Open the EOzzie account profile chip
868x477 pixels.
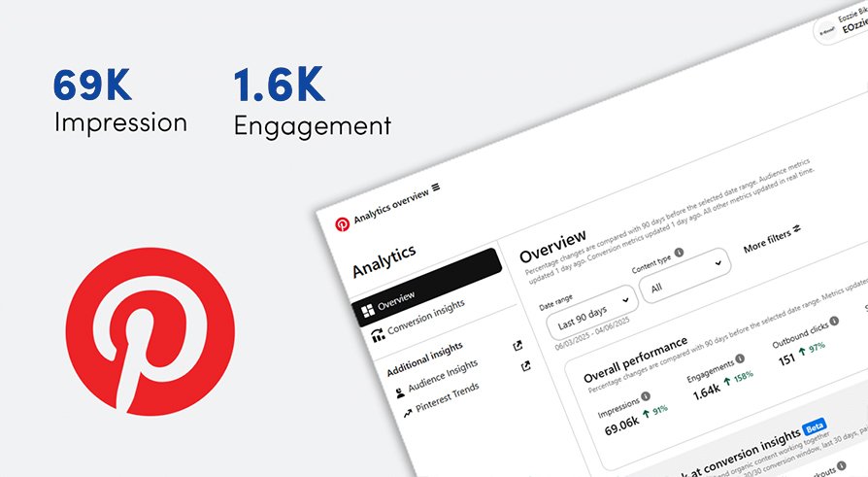pos(842,25)
